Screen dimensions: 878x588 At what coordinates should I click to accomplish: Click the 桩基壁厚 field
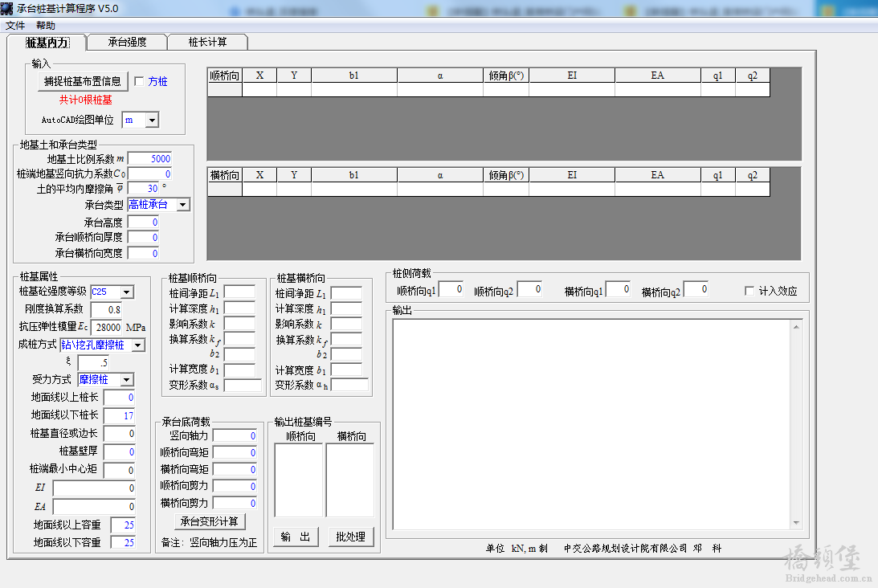coord(119,452)
